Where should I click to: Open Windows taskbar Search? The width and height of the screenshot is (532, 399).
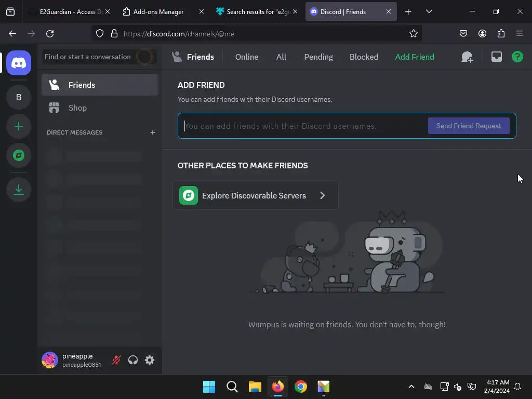pos(232,387)
